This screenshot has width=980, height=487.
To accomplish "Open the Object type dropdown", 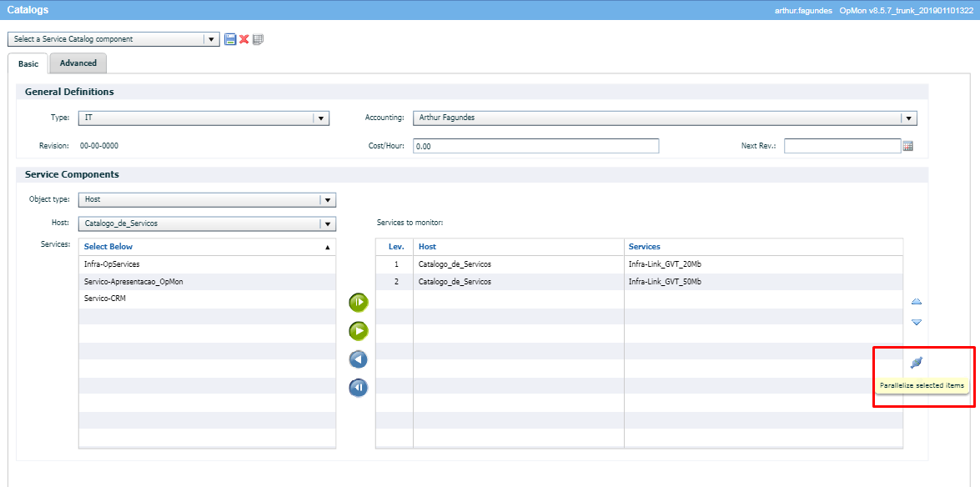I will 328,200.
